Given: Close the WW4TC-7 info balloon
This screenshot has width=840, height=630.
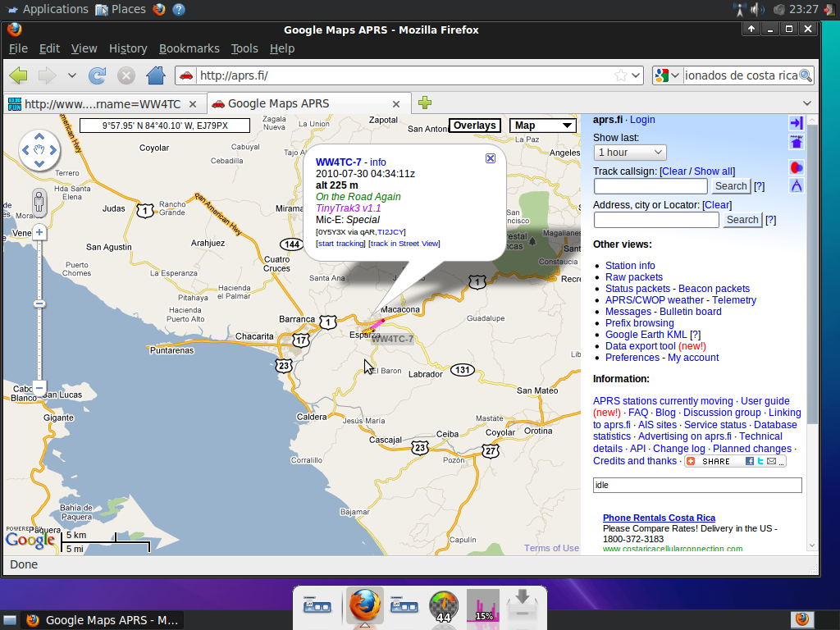Looking at the screenshot, I should 491,158.
